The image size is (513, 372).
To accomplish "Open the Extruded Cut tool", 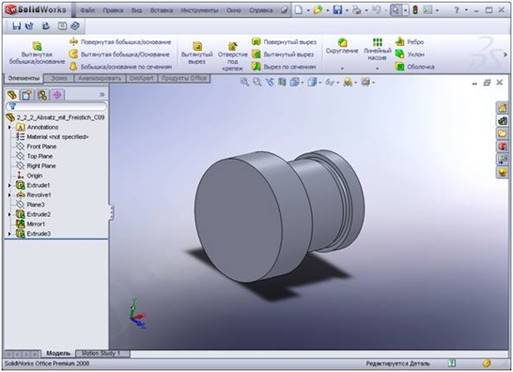I will [x=197, y=52].
